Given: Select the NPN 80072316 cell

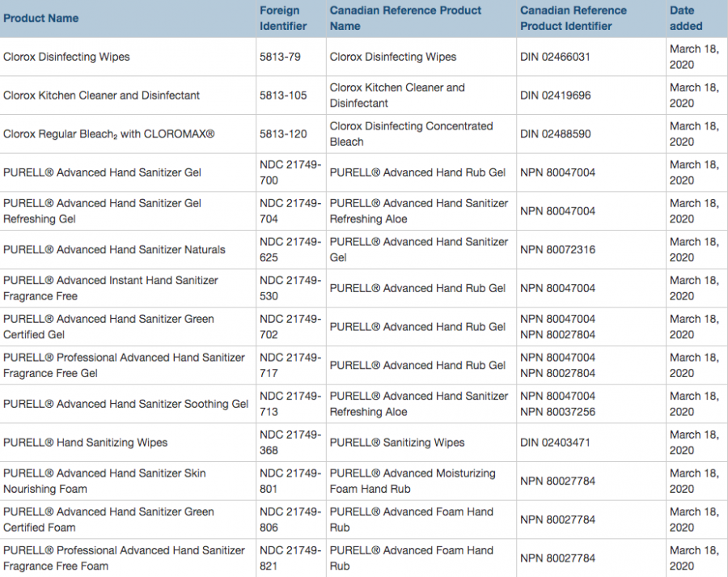Looking at the screenshot, I should [557, 249].
